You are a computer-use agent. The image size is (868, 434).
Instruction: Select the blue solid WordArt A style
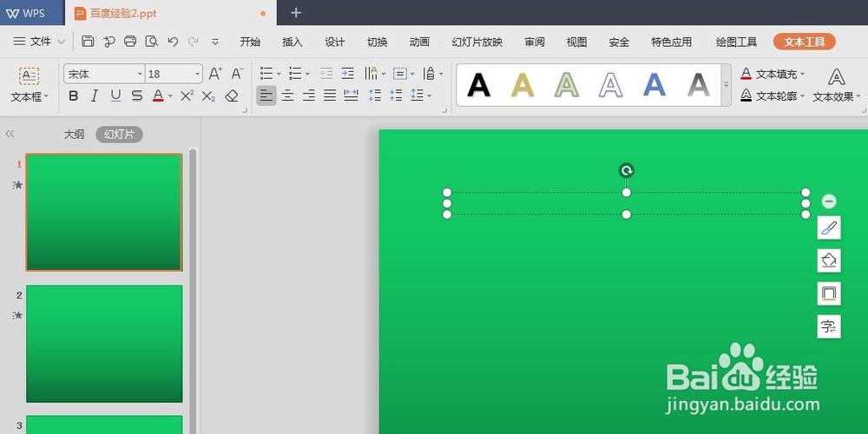[x=654, y=85]
